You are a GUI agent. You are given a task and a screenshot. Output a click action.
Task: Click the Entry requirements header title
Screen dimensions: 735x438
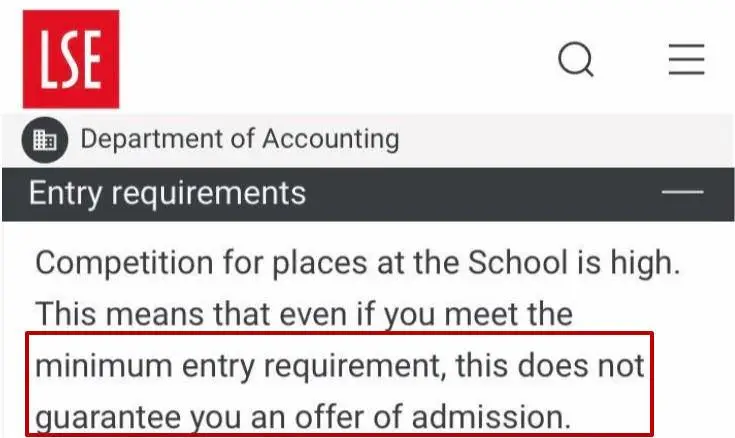tap(167, 192)
